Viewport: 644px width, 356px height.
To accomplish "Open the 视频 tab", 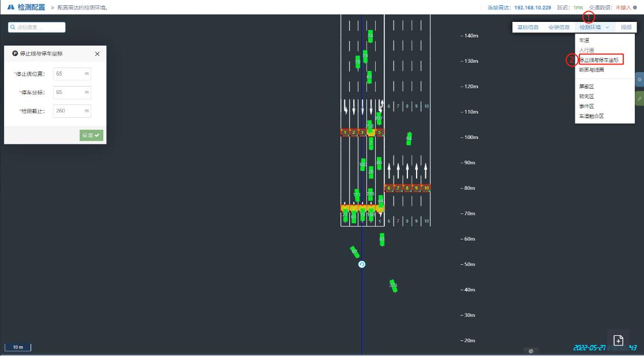I will (x=626, y=28).
